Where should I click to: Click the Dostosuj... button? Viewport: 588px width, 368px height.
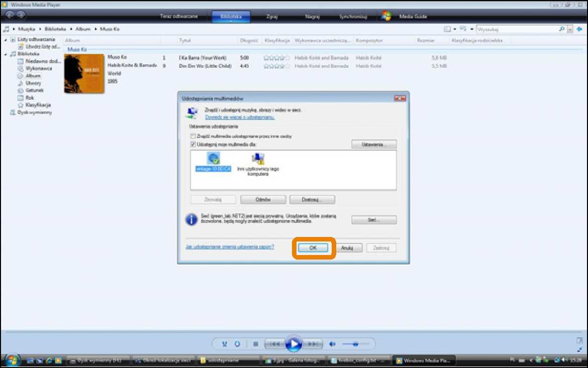(312, 200)
